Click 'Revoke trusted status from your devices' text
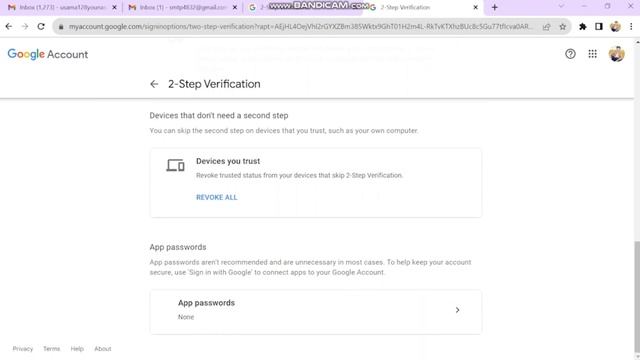Image resolution: width=640 pixels, height=360 pixels. [299, 176]
